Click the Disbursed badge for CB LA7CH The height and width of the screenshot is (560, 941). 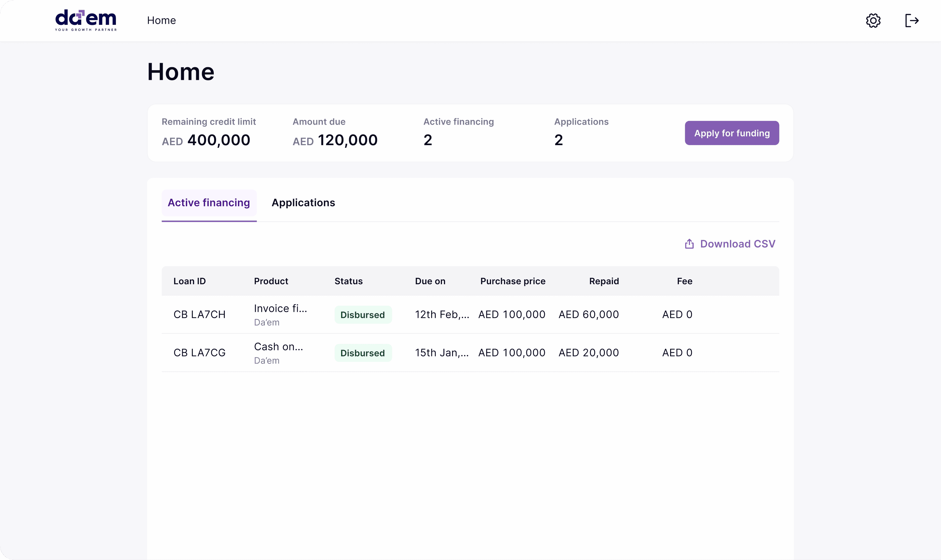click(x=363, y=315)
